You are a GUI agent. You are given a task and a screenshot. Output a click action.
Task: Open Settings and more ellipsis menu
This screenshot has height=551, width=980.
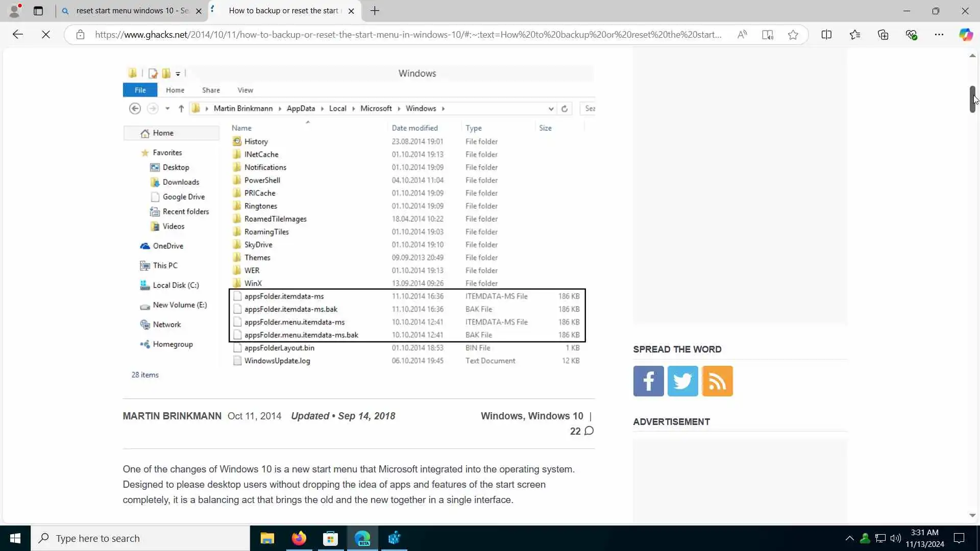939,35
